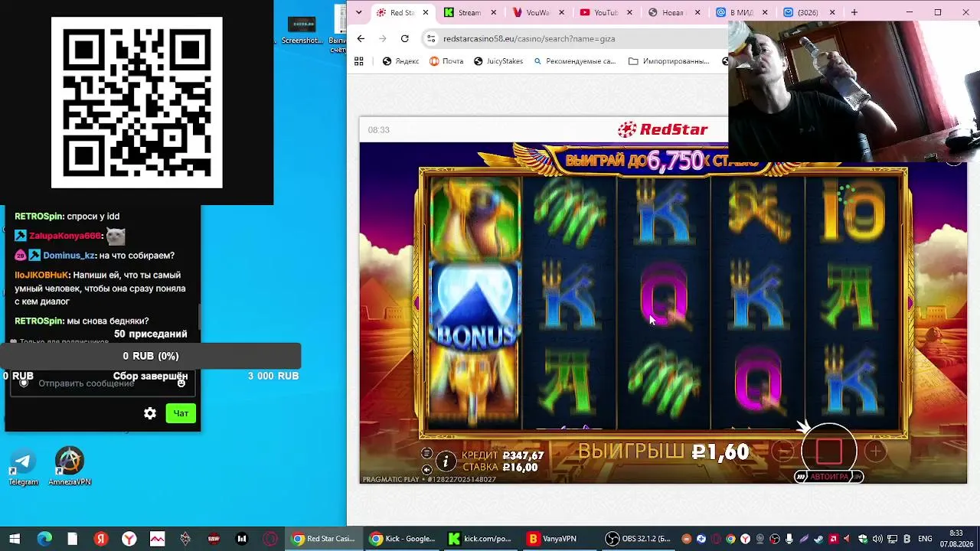
Task: Increase the bet with the plus button
Action: pos(875,452)
